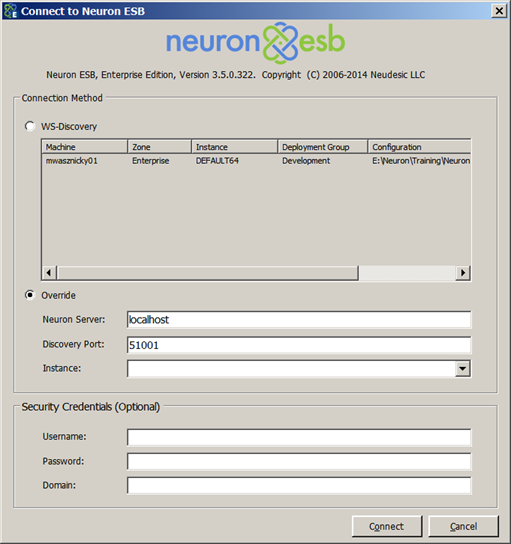Open the Instance dropdown arrow

point(462,368)
